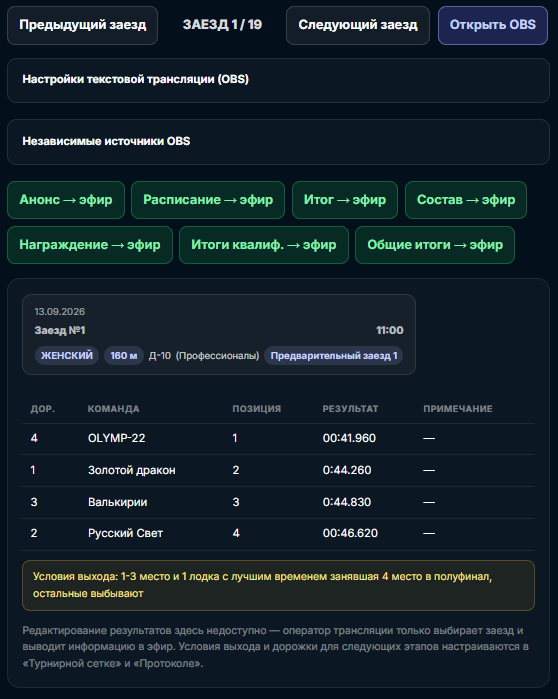Open OBS with the Открыть OBS button
The width and height of the screenshot is (558, 699).
pyautogui.click(x=492, y=25)
